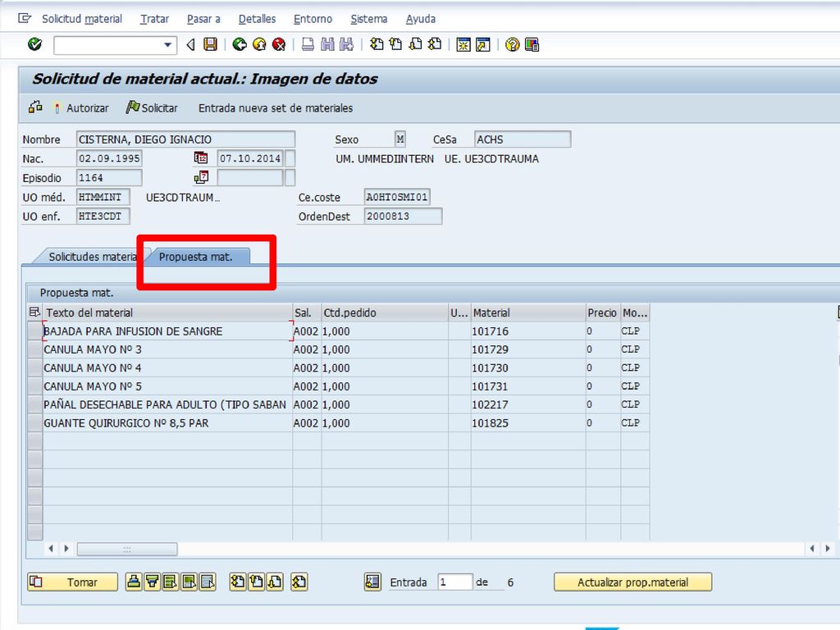Click the Last Page icon in the bottom table toolbar

(x=299, y=582)
